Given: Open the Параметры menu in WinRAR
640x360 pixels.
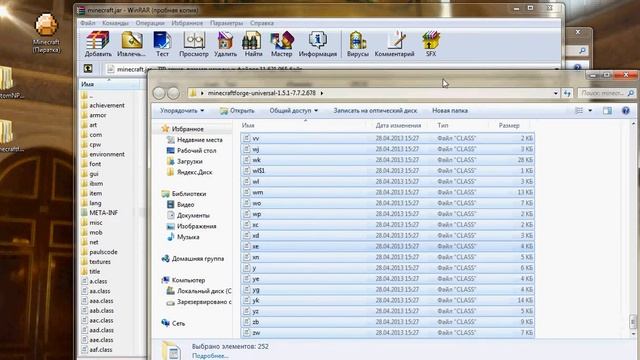Looking at the screenshot, I should pos(227,23).
